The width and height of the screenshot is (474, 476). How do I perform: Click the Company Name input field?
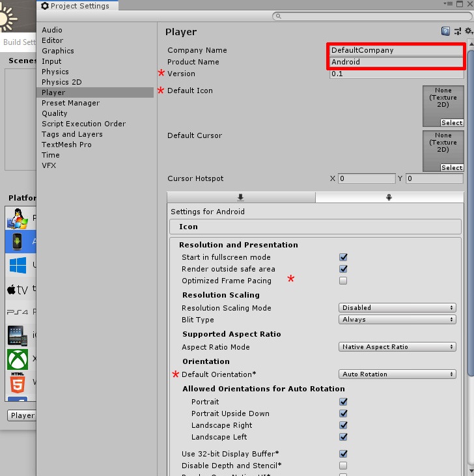pos(396,50)
